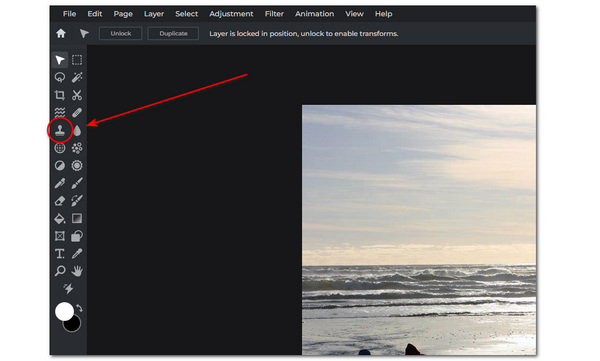600x361 pixels.
Task: Open the View menu
Action: tap(354, 14)
